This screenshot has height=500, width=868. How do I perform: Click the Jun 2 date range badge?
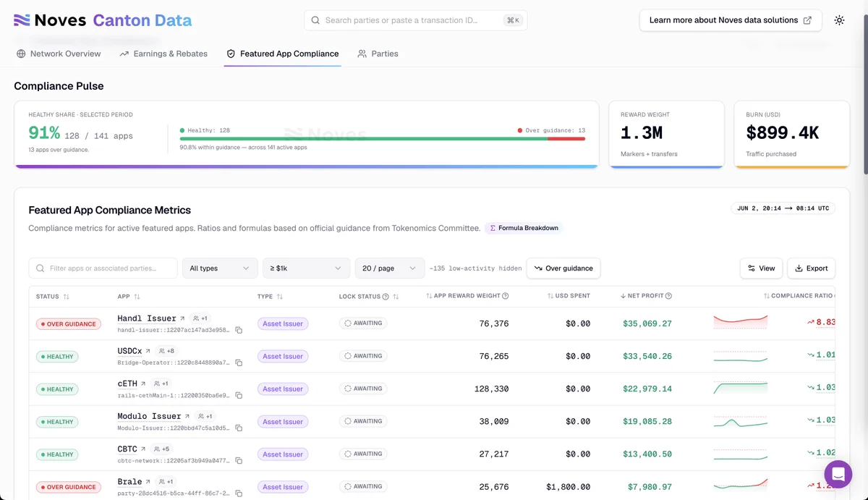[783, 208]
